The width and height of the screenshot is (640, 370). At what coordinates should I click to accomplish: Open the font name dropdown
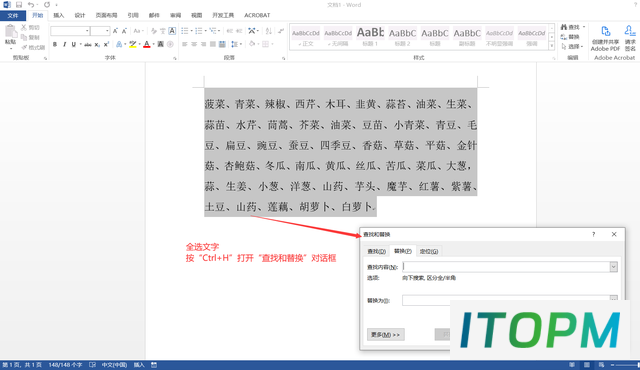(x=87, y=31)
